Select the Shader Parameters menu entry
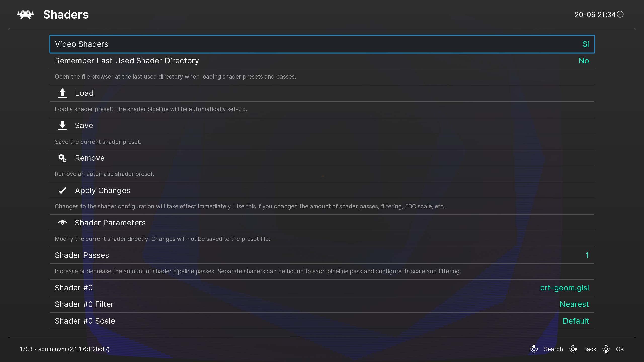Image resolution: width=644 pixels, height=362 pixels. (110, 223)
